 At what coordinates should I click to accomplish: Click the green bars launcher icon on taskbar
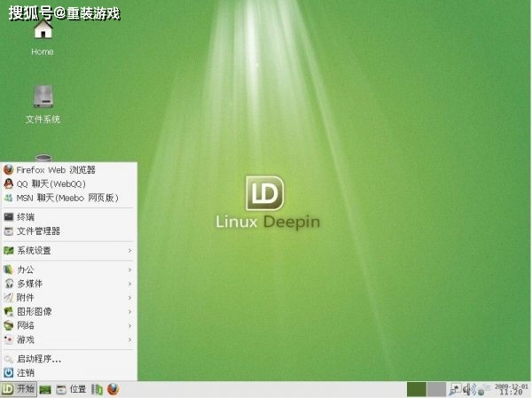click(x=97, y=389)
